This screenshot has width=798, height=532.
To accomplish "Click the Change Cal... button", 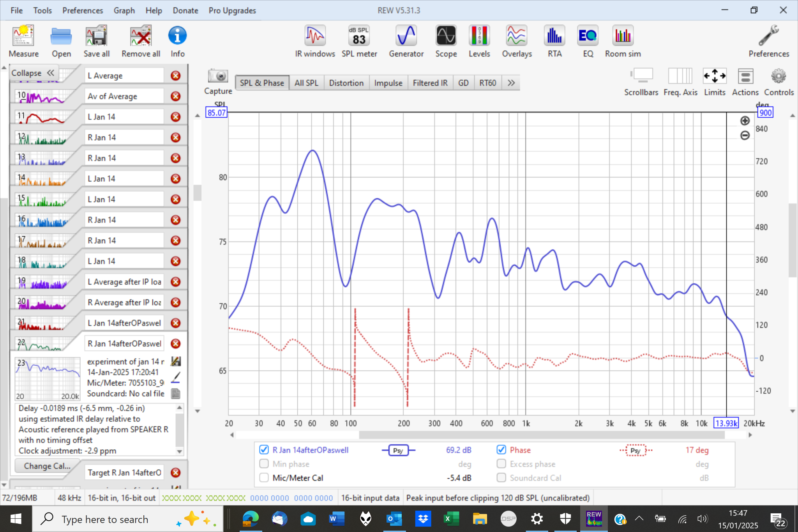I will [47, 466].
